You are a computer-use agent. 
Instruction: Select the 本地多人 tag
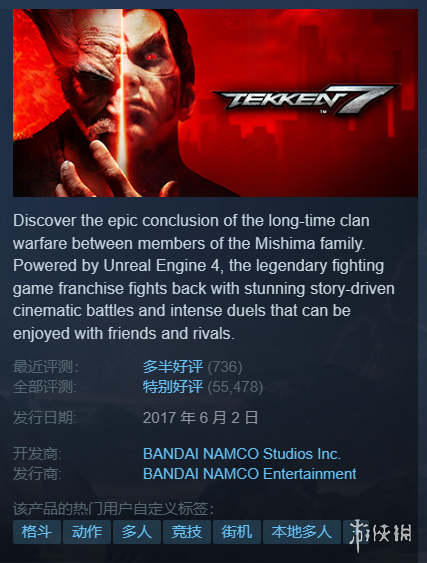301,532
